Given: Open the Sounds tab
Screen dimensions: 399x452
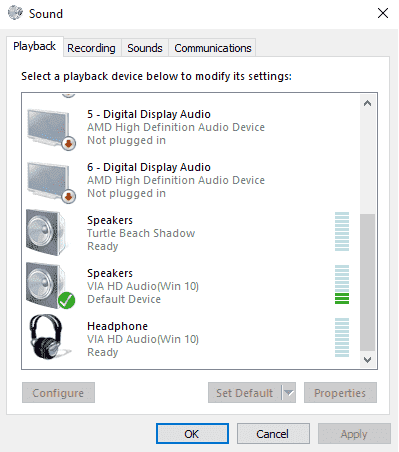Looking at the screenshot, I should click(145, 48).
